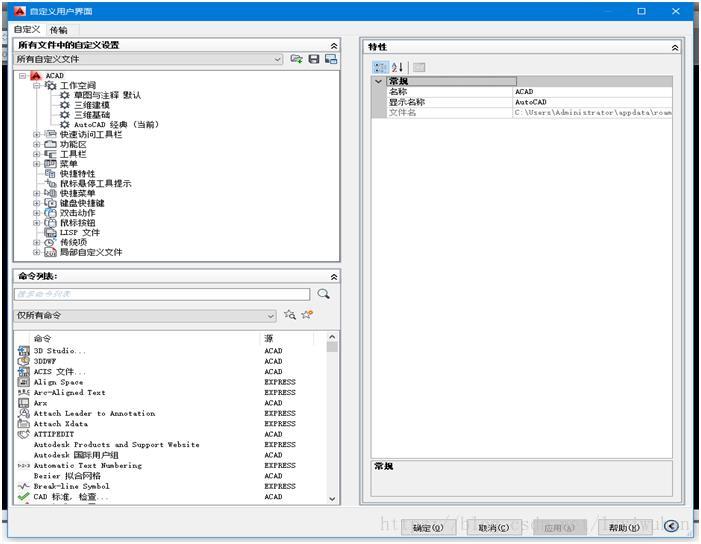
Task: Click the 命令 column header
Action: (x=145, y=338)
